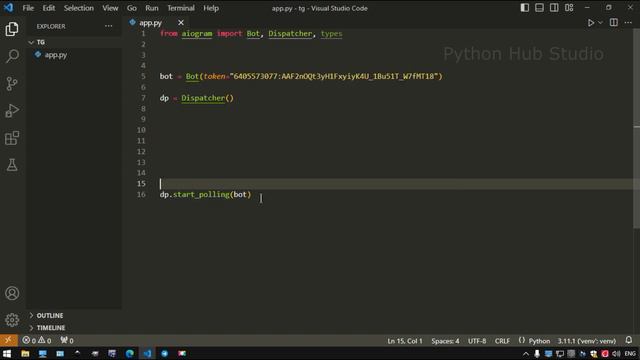Image resolution: width=640 pixels, height=360 pixels.
Task: Open the Extensions view
Action: click(12, 138)
